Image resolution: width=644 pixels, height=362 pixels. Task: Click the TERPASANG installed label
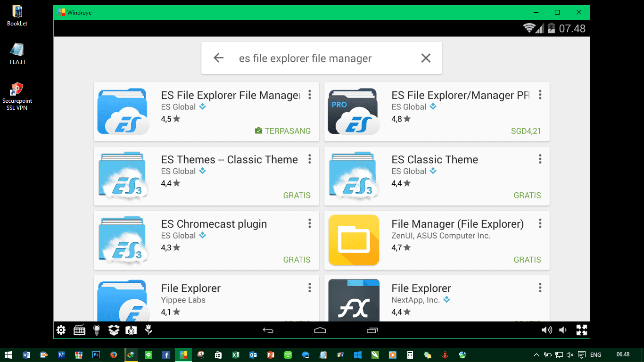[283, 131]
